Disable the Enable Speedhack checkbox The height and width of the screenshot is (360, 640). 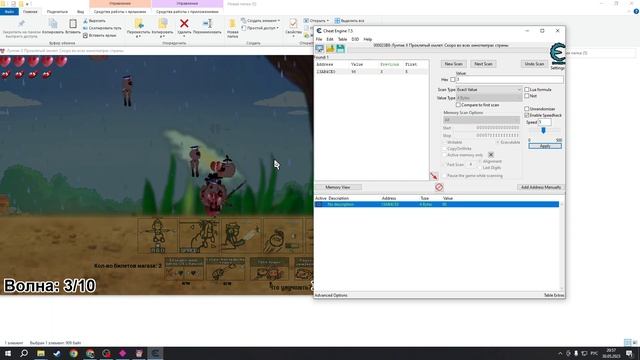(527, 116)
